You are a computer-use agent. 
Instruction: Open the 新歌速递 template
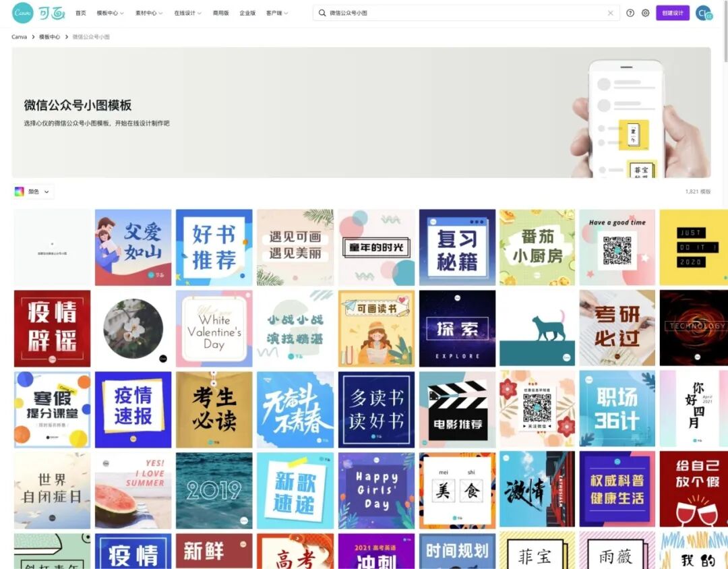[295, 491]
